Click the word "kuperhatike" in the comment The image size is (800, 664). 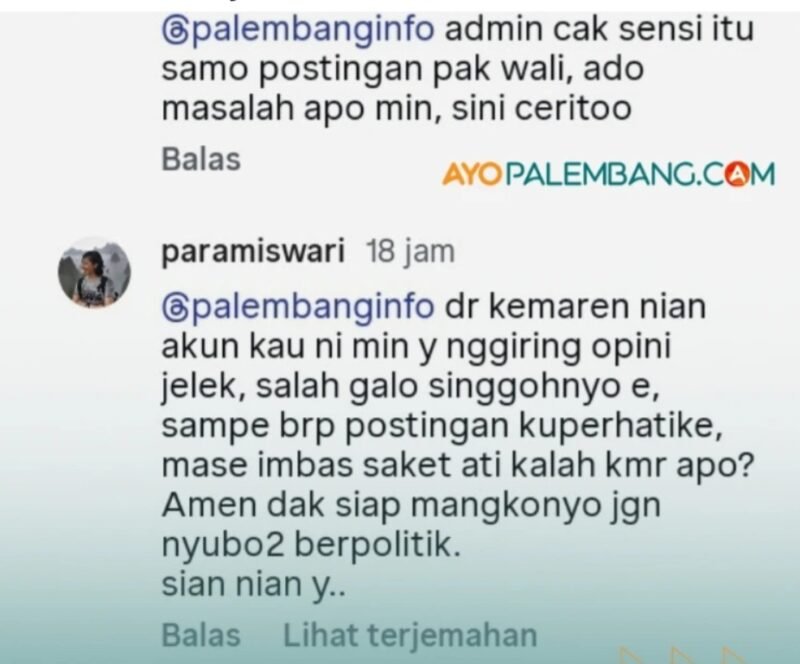click(x=620, y=425)
